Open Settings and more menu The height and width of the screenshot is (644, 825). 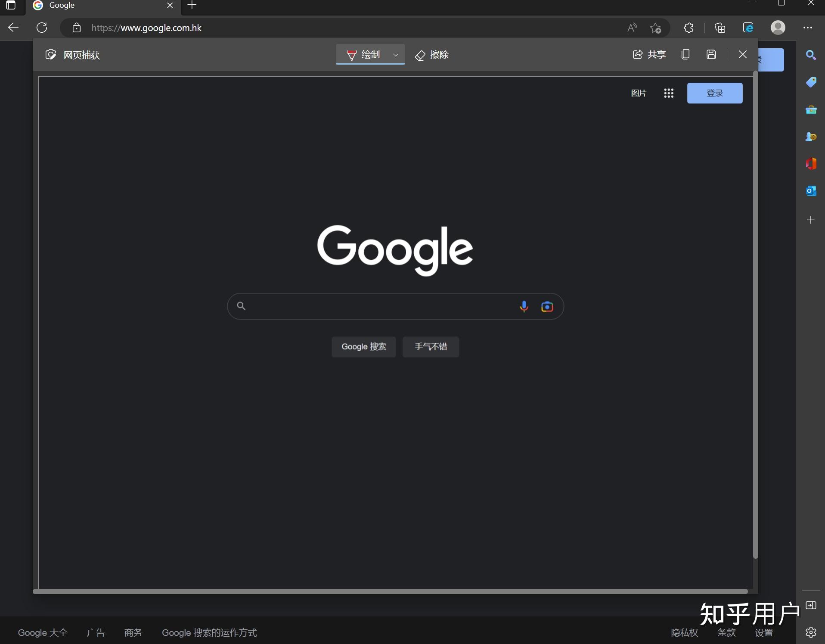coord(808,28)
